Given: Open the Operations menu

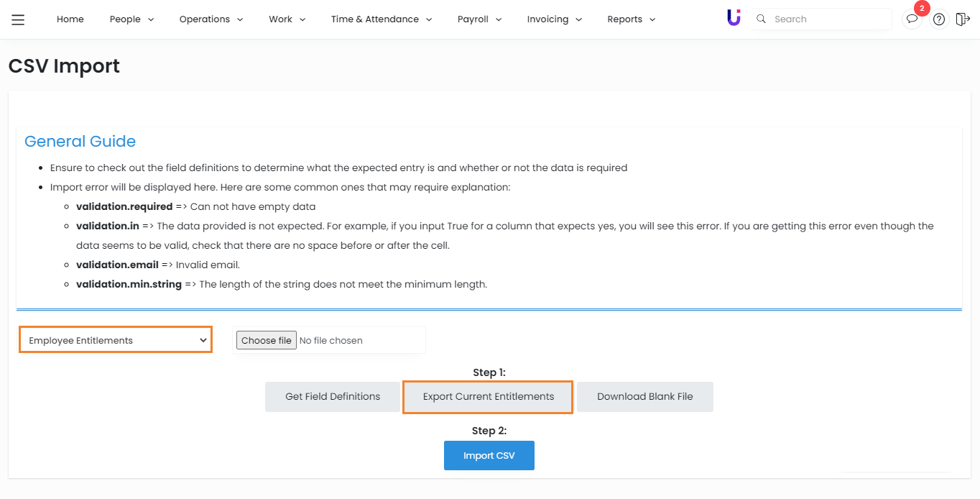Looking at the screenshot, I should click(211, 19).
